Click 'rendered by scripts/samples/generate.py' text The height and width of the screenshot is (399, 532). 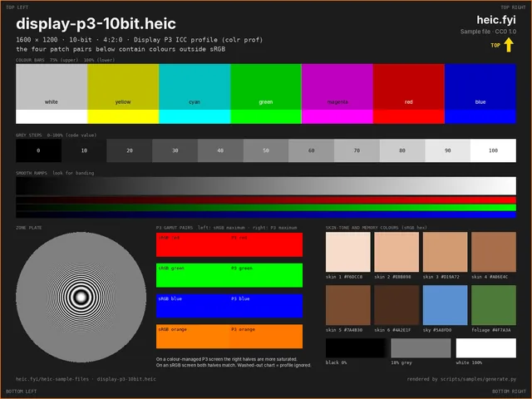462,379
